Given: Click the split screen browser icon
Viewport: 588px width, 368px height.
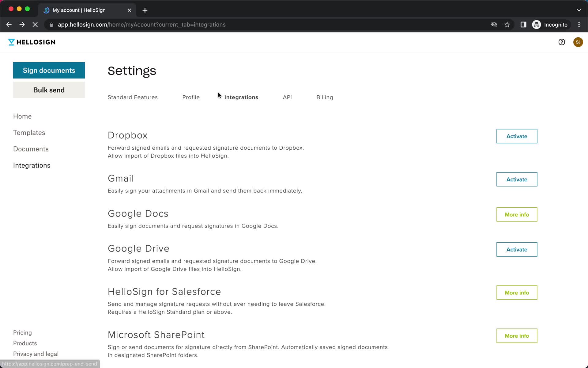Looking at the screenshot, I should coord(523,25).
